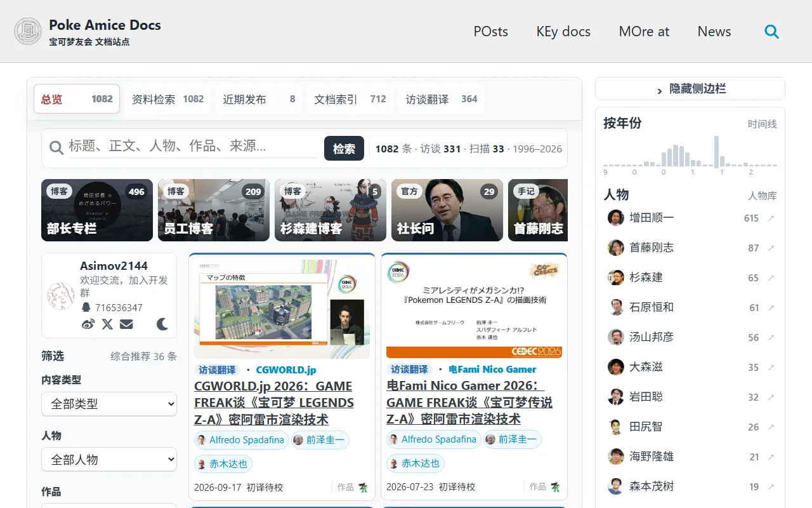Click 前泽圭一 tag on CGWORLD.jp card
812x508 pixels.
tap(320, 440)
